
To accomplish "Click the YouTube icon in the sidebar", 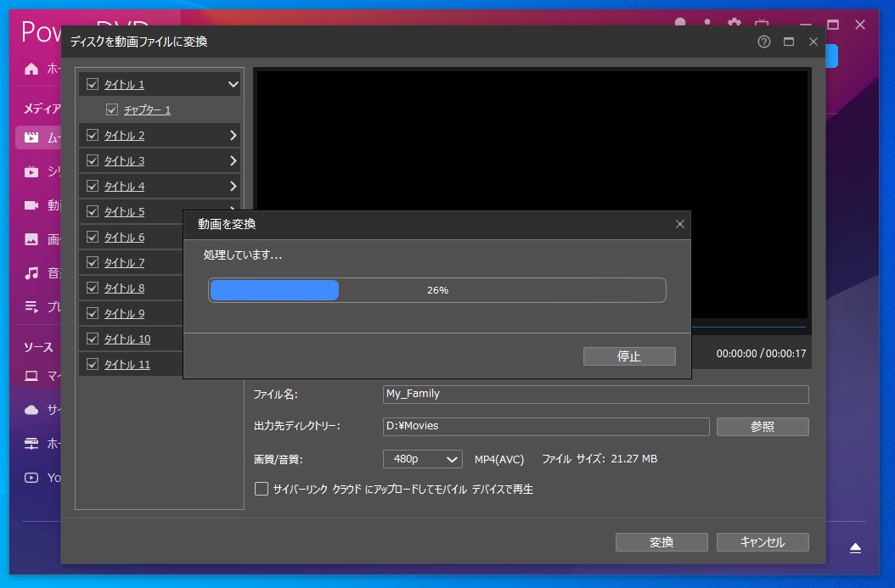I will pyautogui.click(x=31, y=478).
